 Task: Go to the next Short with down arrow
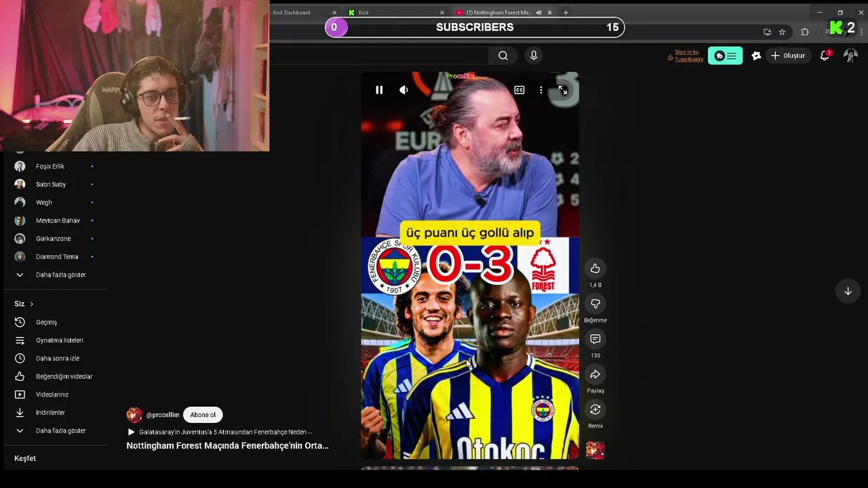tap(848, 291)
